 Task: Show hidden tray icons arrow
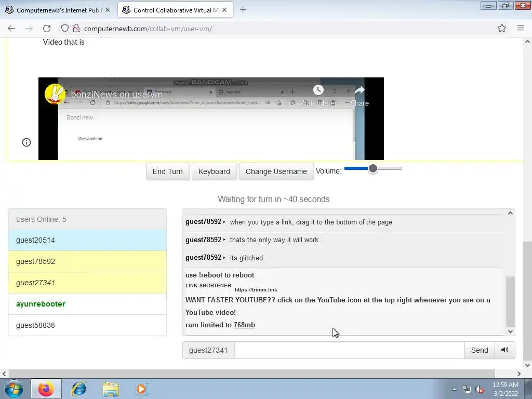tap(454, 389)
